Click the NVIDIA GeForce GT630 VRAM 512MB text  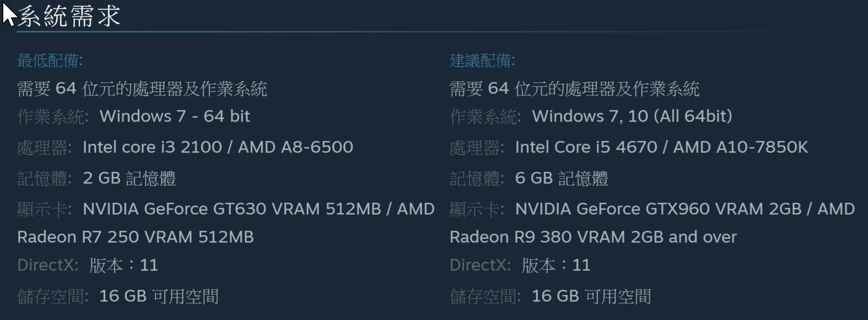click(232, 209)
